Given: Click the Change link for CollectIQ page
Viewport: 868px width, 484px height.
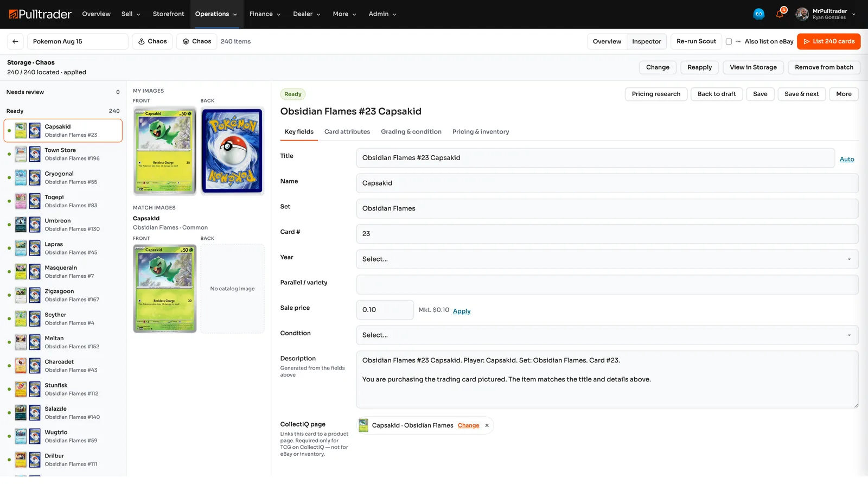Looking at the screenshot, I should 469,425.
